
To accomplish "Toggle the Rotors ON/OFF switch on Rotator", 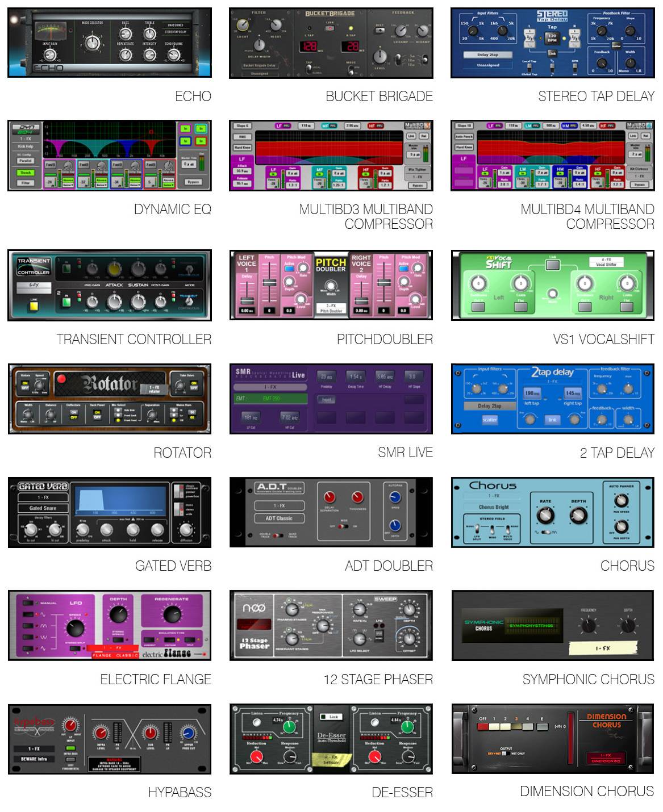I will 26,386.
